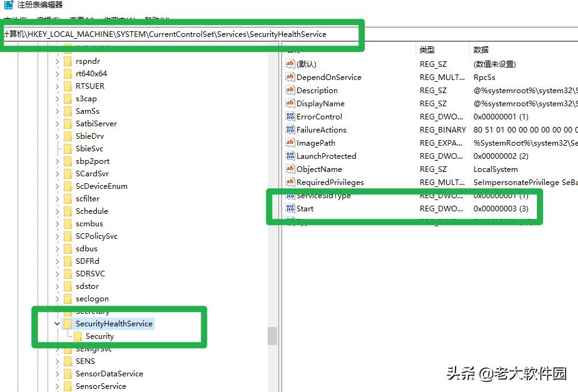
Task: Click the RequiredPrivileges value icon
Action: pos(290,182)
